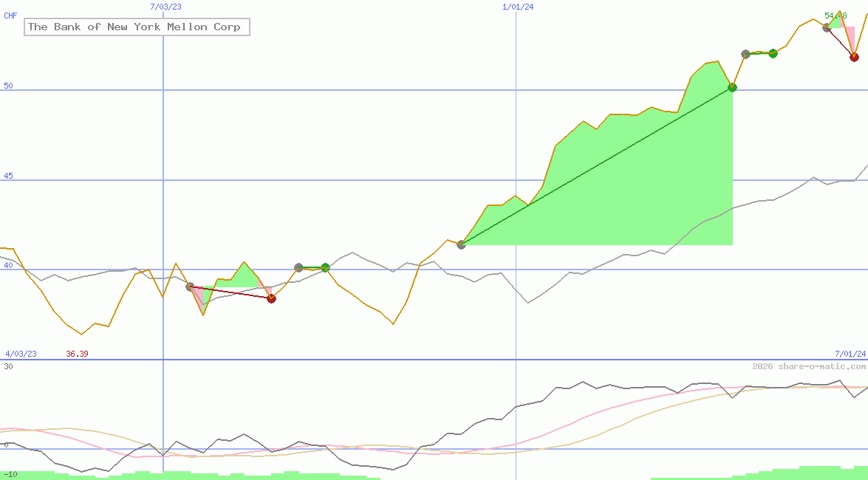The image size is (868, 480).
Task: Click the 7/03/23 date label at top
Action: [x=165, y=7]
